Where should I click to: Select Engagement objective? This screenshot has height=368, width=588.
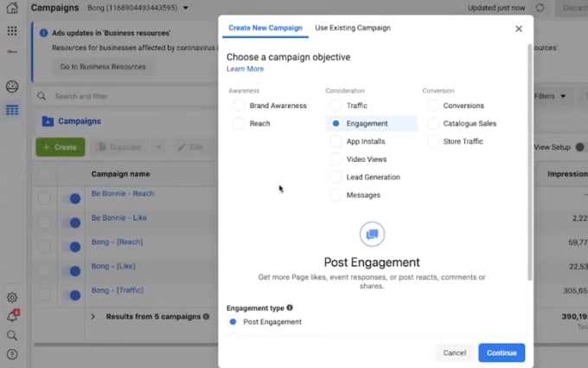point(336,124)
